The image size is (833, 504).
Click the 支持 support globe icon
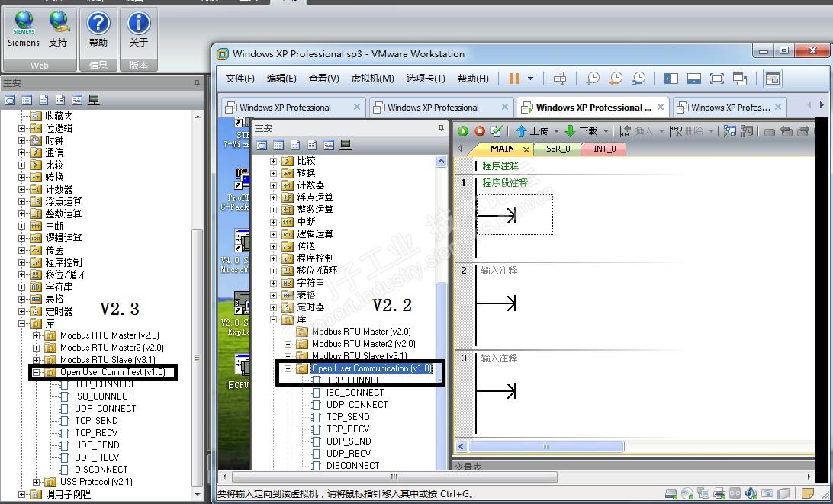coord(59,22)
